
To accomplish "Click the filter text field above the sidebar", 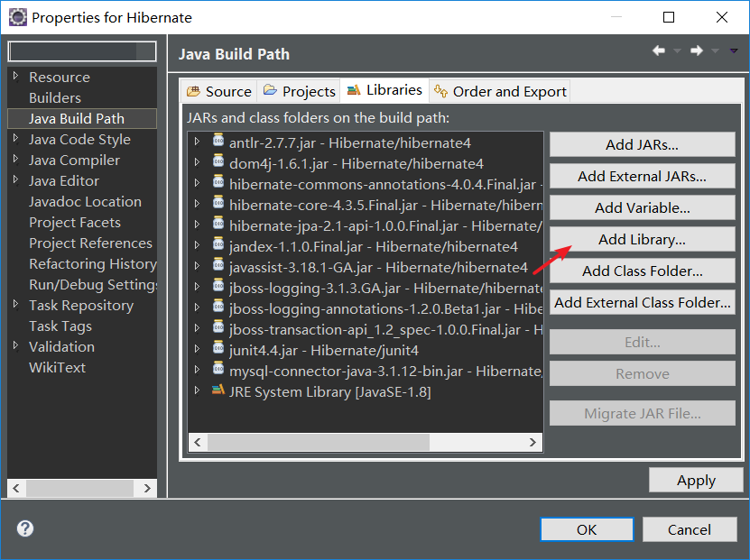I will (81, 51).
